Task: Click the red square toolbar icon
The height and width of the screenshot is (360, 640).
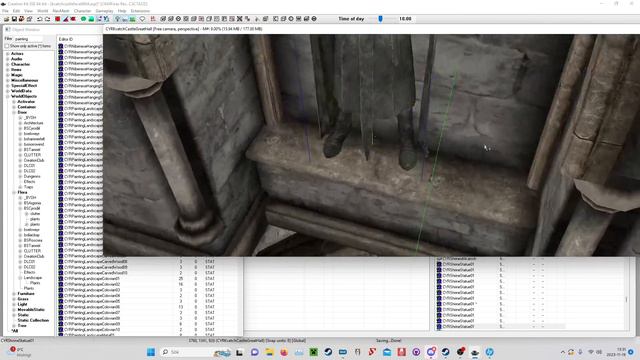Action: [x=58, y=19]
